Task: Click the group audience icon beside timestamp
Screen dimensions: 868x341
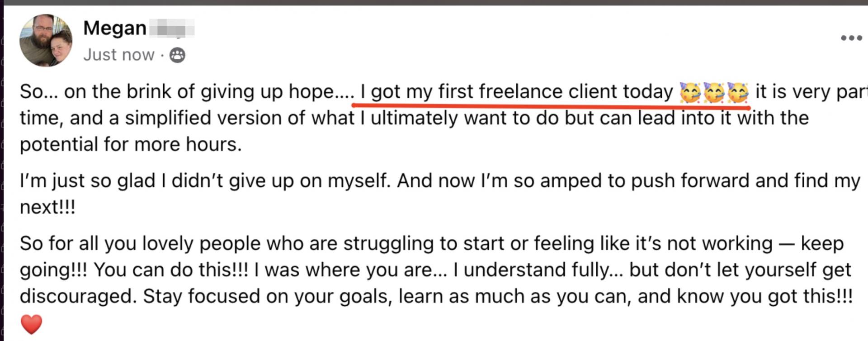Action: point(177,55)
